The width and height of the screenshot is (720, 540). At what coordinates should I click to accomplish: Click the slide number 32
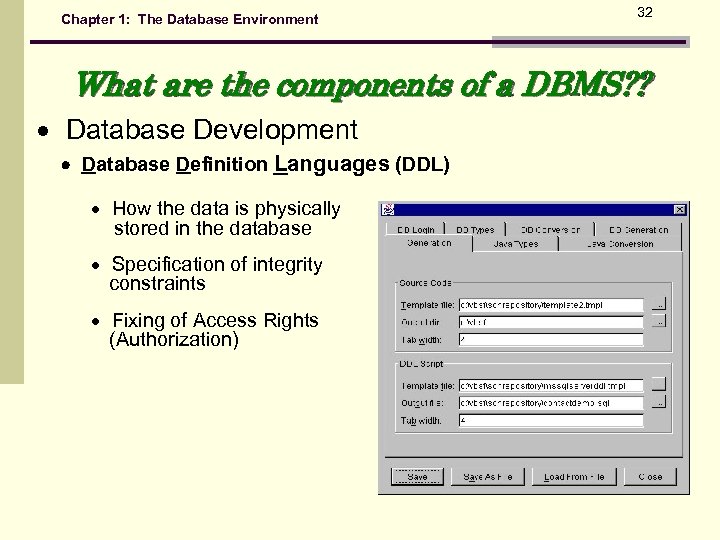pyautogui.click(x=645, y=12)
